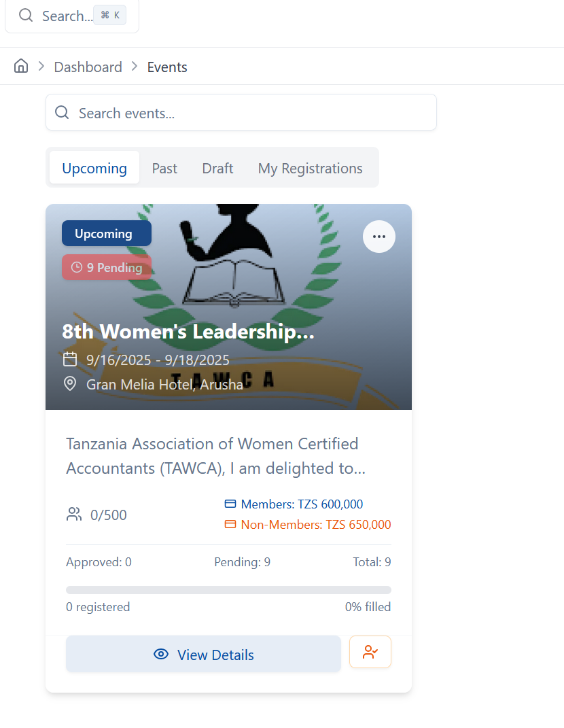
Task: Click the 8th Women's Leadership event title
Action: [x=188, y=332]
